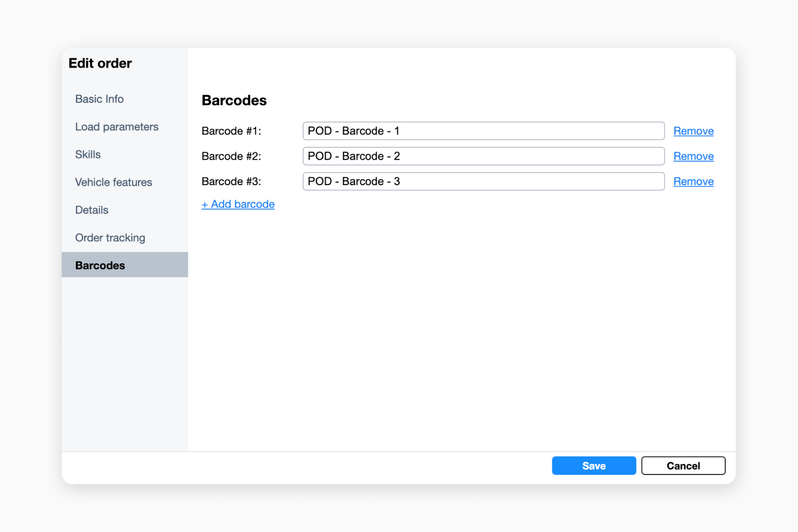Click the 'Barcode #1:' label

(x=231, y=131)
